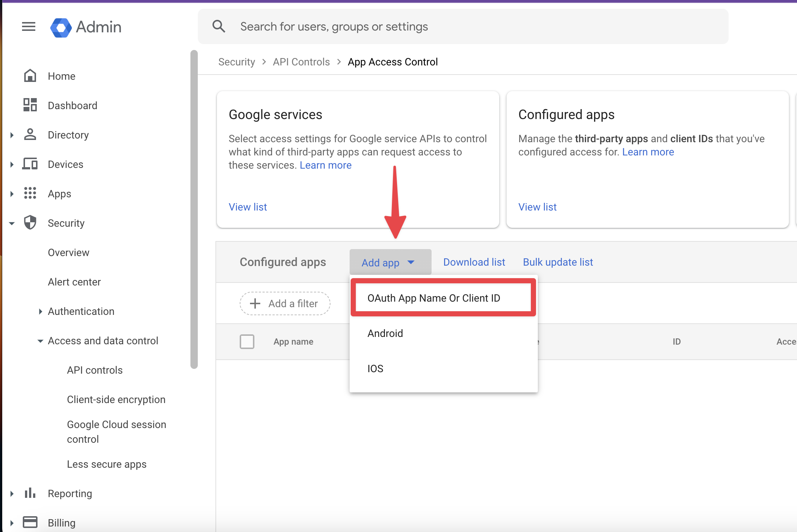Click the Home house icon
The image size is (797, 532).
30,76
